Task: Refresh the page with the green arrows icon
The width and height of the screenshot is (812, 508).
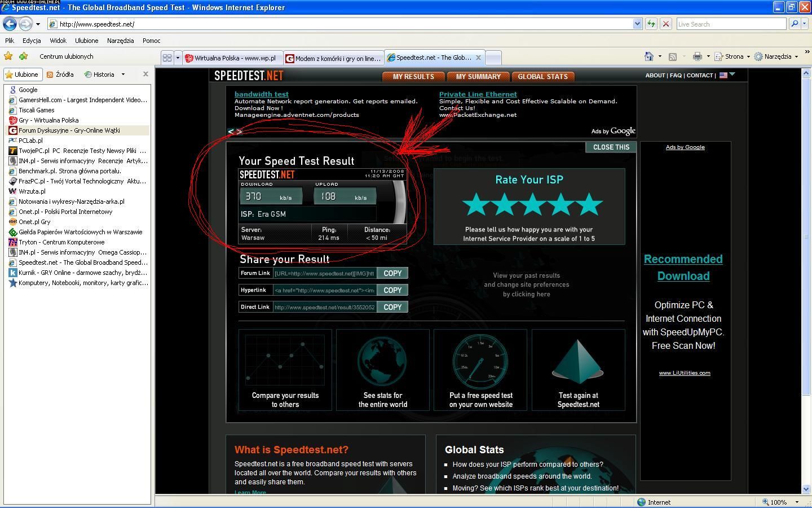Action: (651, 24)
